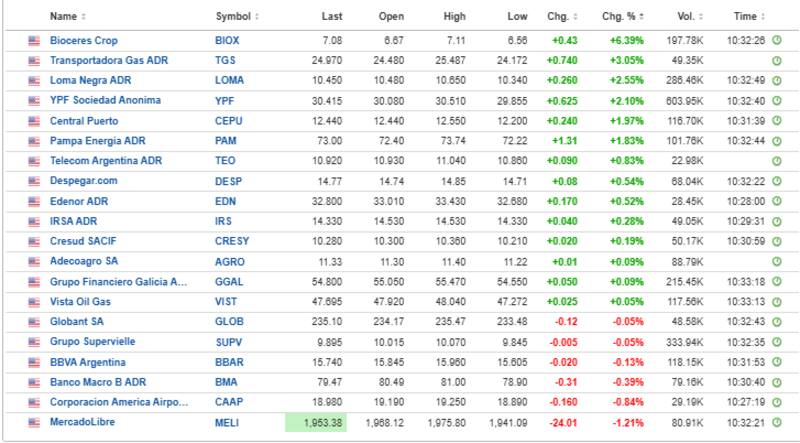The width and height of the screenshot is (800, 443).
Task: Click the US flag beside Bioceres Crop
Action: [x=33, y=41]
